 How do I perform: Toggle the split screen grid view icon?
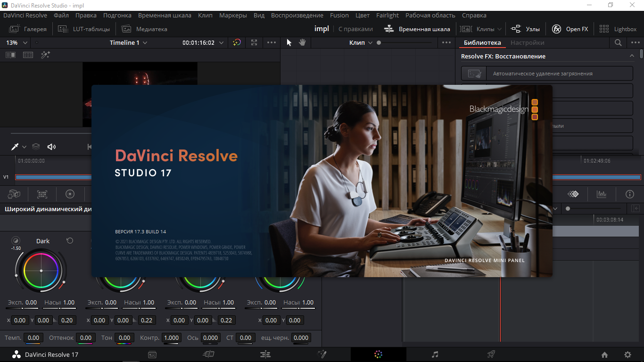pyautogui.click(x=28, y=55)
